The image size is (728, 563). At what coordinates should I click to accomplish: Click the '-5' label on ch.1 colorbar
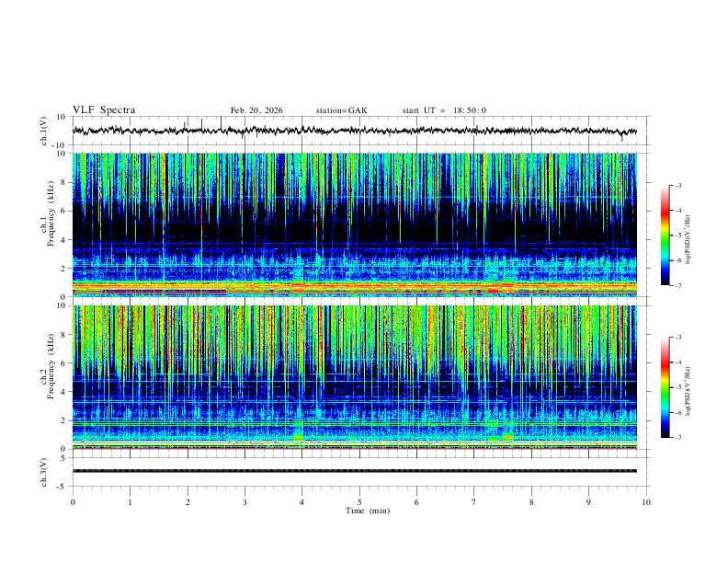click(677, 236)
